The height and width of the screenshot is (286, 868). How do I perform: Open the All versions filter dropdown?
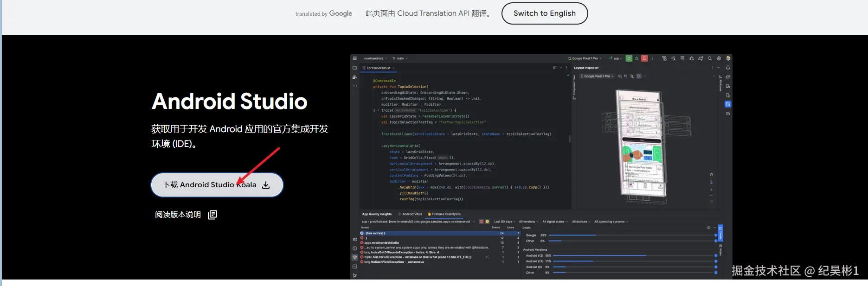click(x=528, y=222)
